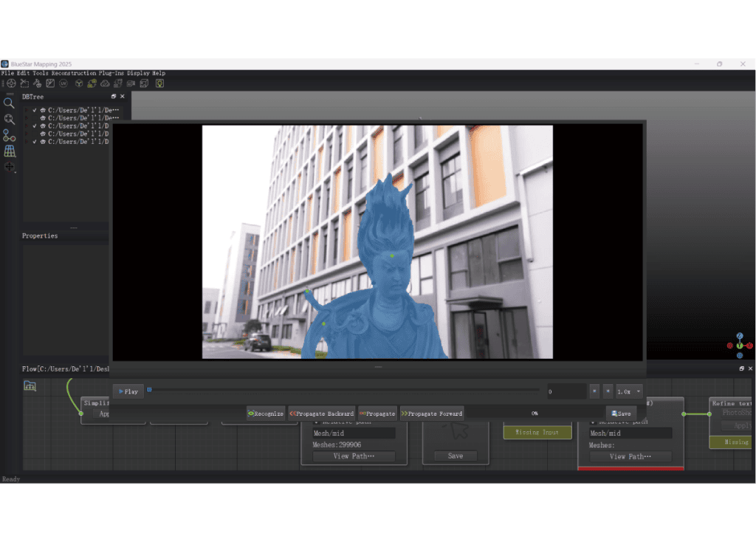Click the Play button
756x542 pixels.
coord(128,391)
